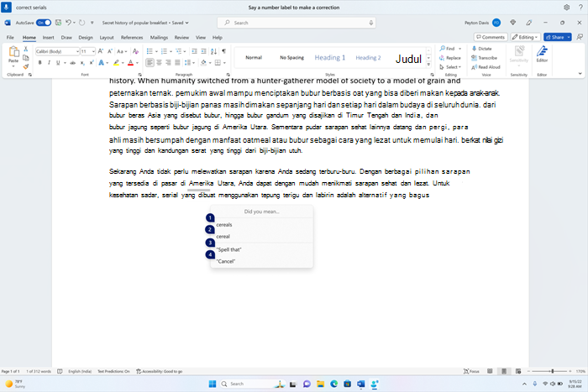588x392 pixels.
Task: Set alignment to Align Right
Action: click(168, 63)
